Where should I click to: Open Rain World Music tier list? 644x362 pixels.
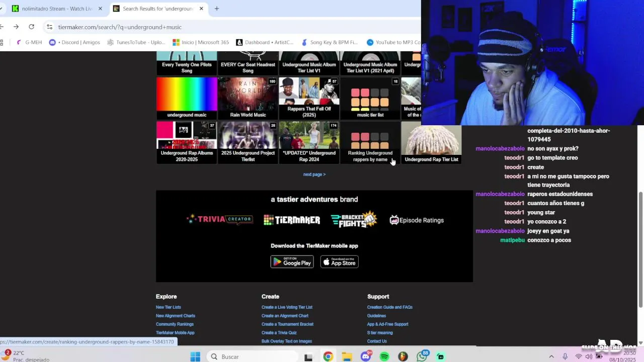click(x=248, y=98)
